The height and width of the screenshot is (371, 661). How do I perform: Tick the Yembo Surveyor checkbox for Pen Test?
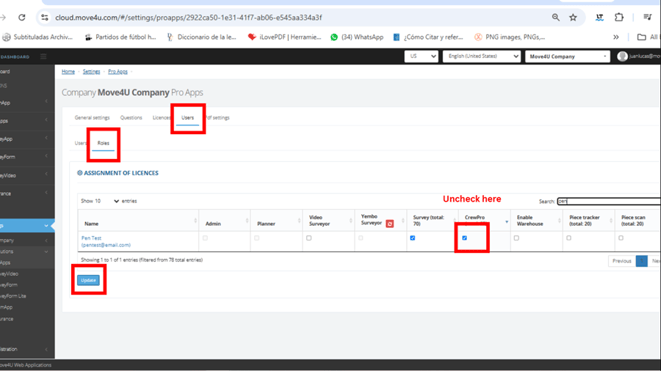click(x=361, y=238)
